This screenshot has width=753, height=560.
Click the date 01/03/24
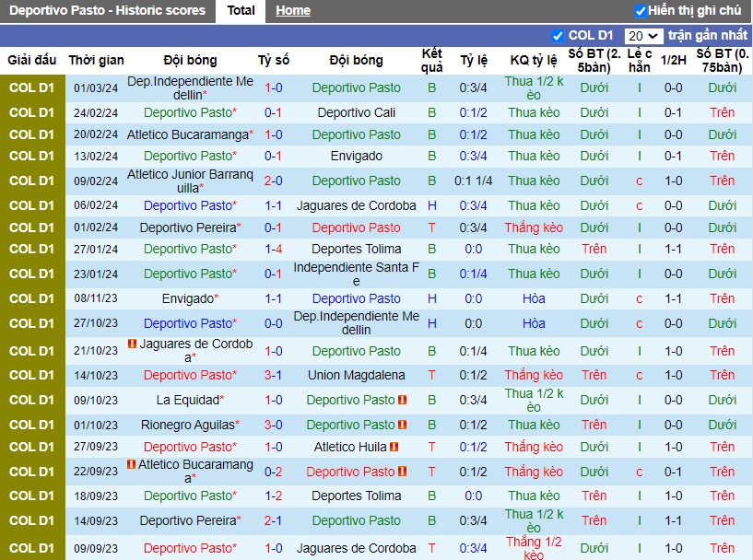tap(96, 88)
